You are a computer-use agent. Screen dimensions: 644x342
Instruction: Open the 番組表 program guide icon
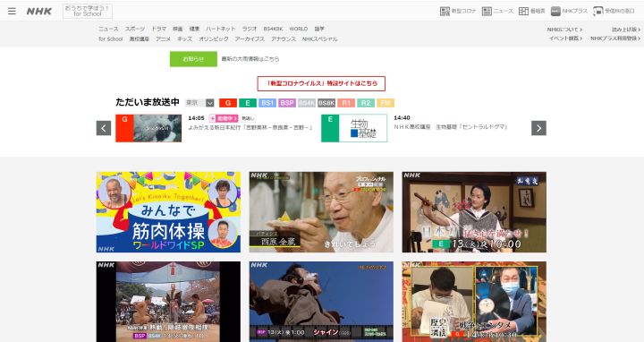[532, 11]
